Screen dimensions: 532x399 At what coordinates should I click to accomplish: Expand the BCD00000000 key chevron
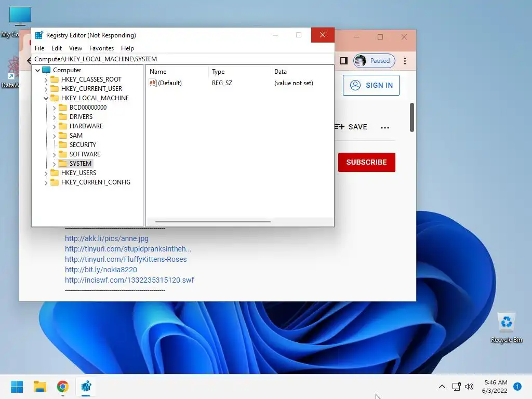coord(54,108)
